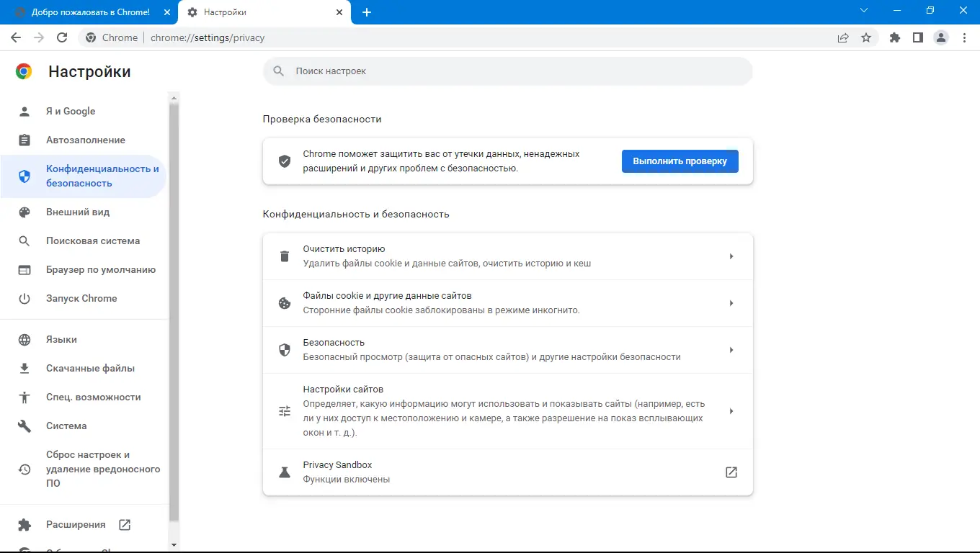Click the Chrome site info chip in address bar
Image resolution: width=980 pixels, height=553 pixels.
(x=111, y=37)
